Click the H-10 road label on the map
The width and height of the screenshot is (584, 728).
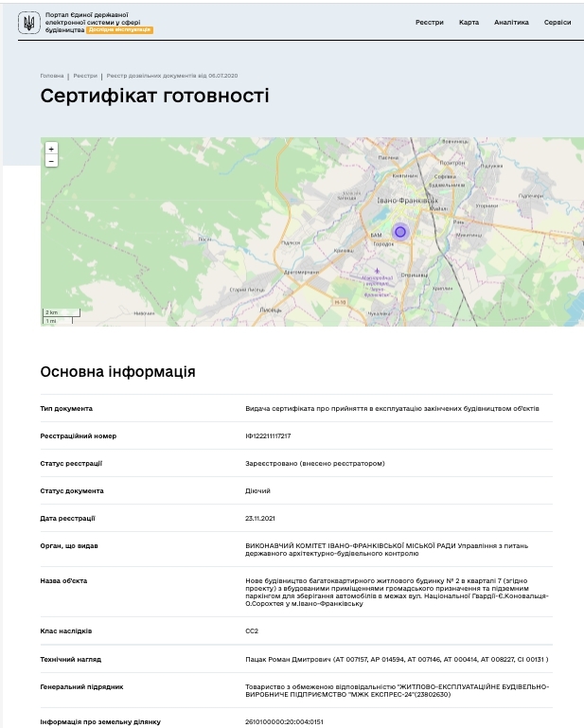[x=341, y=302]
